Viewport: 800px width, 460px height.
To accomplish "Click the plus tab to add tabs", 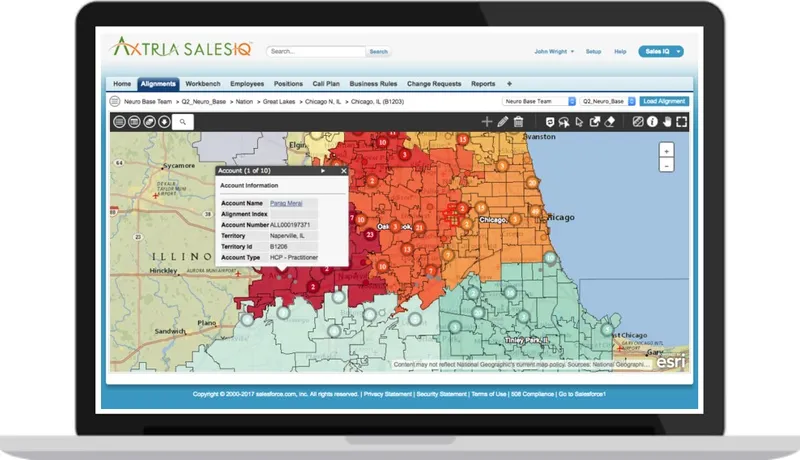I will (509, 84).
